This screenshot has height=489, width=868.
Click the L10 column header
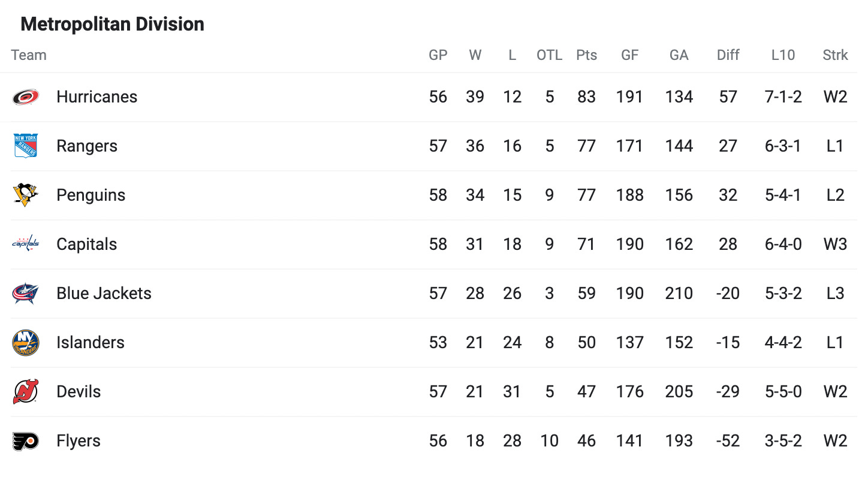tap(783, 55)
